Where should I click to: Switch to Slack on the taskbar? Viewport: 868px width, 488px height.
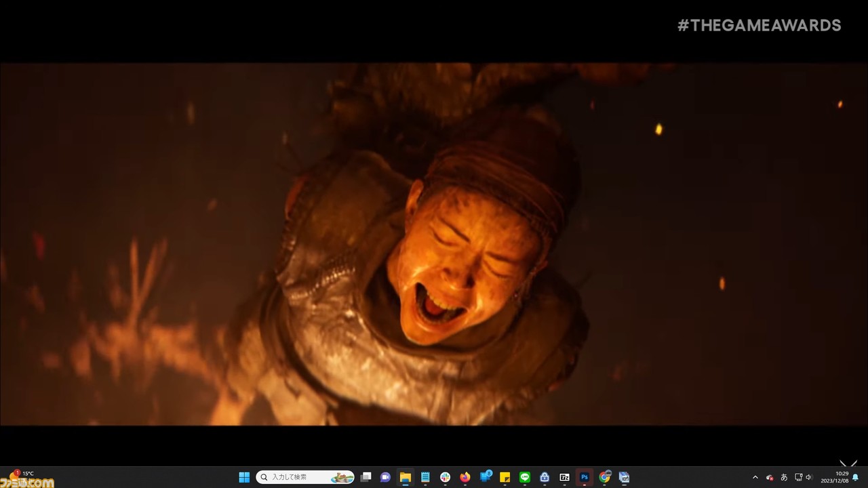[445, 477]
